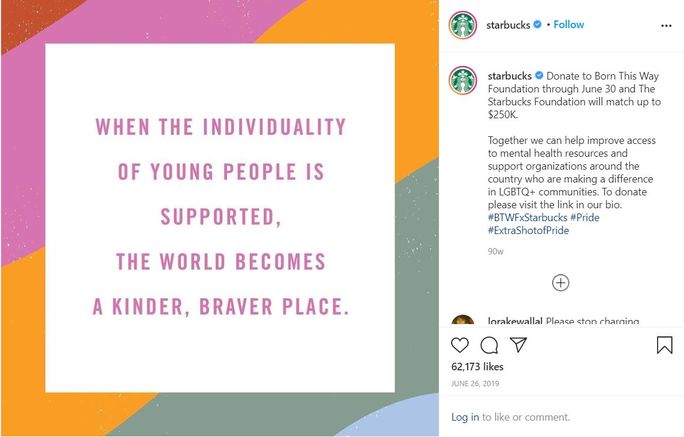Image resolution: width=684 pixels, height=437 pixels.
Task: Click the Starbucks avatar beside the caption
Action: coord(462,80)
